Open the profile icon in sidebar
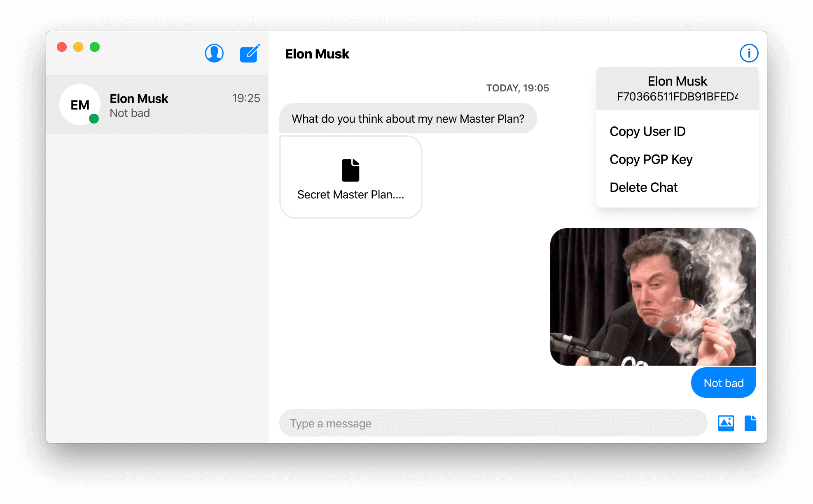 (214, 54)
